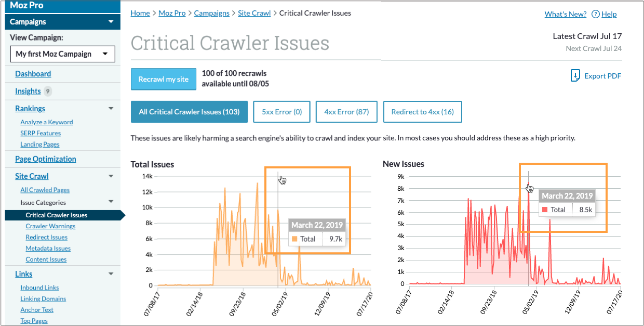Open the Dashboard page
The image size is (644, 326).
[x=33, y=73]
